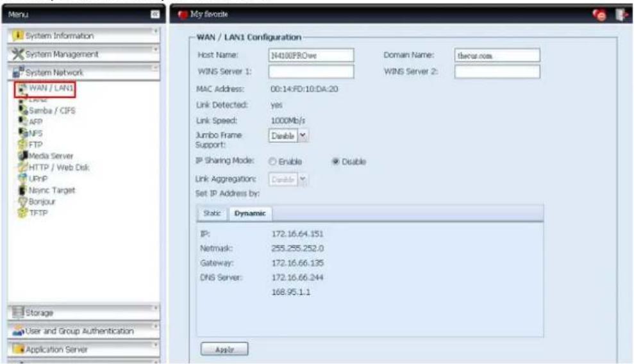Open Bonjour settings in the tree

click(x=42, y=201)
